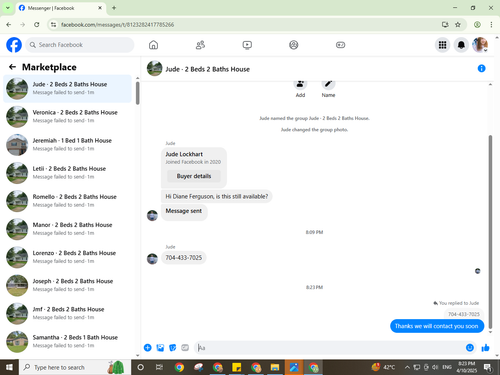This screenshot has height=375, width=500.
Task: Open the Facebook menu grid icon
Action: pyautogui.click(x=442, y=45)
